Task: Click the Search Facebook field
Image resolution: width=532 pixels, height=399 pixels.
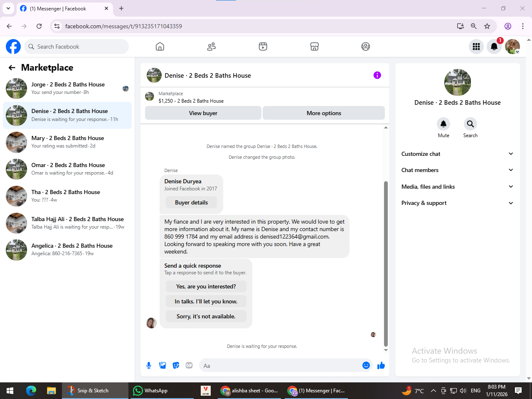Action: (76, 47)
